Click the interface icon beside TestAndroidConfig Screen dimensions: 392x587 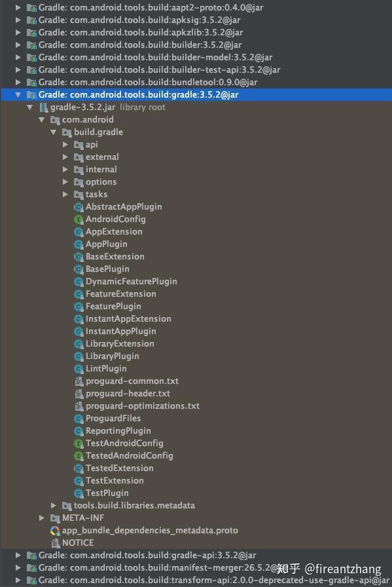(79, 444)
